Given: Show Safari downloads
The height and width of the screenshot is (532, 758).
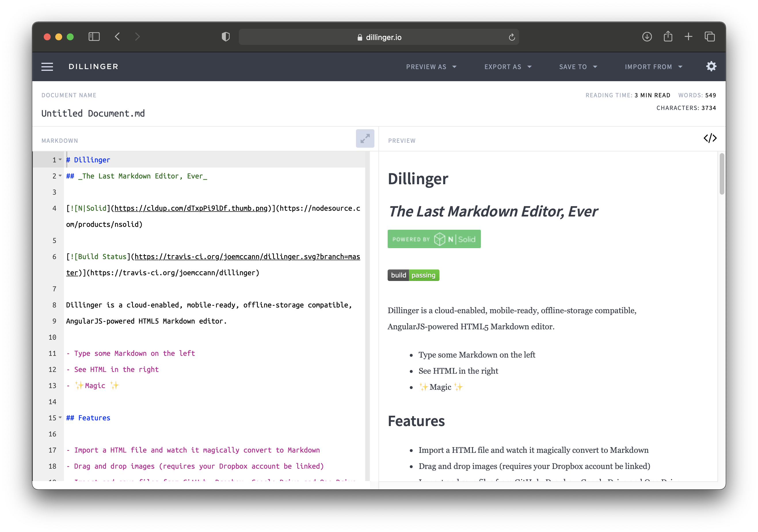Looking at the screenshot, I should [x=647, y=37].
